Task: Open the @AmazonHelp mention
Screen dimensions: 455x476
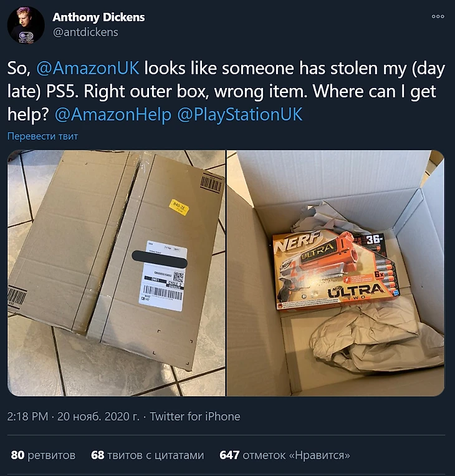Action: [x=113, y=114]
